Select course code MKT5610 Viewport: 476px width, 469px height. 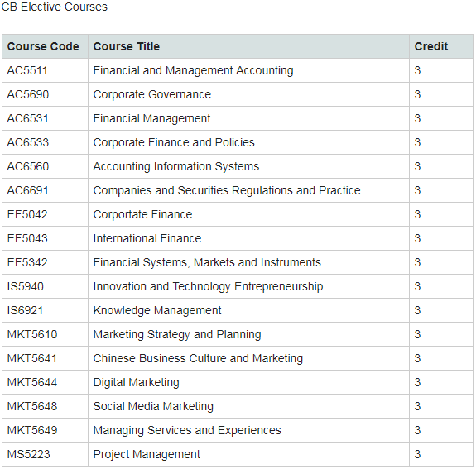point(32,334)
